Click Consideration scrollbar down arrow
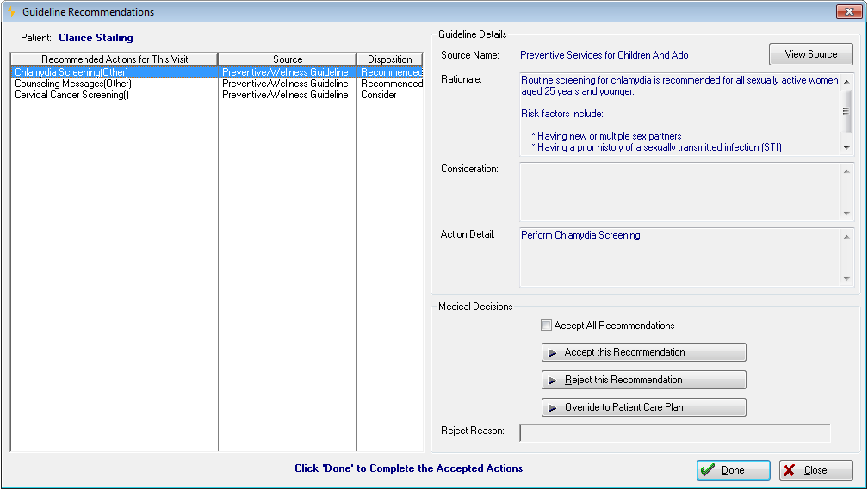868x490 pixels. (x=846, y=214)
